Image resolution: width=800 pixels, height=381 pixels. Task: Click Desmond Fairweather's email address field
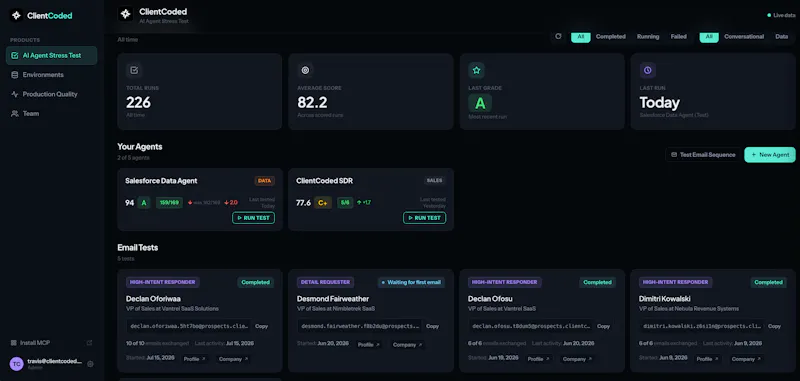pyautogui.click(x=360, y=326)
